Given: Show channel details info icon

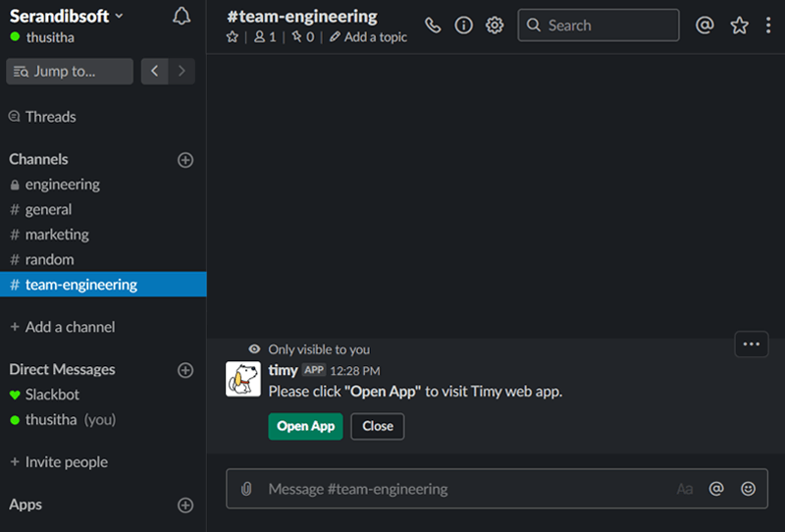Looking at the screenshot, I should click(463, 26).
